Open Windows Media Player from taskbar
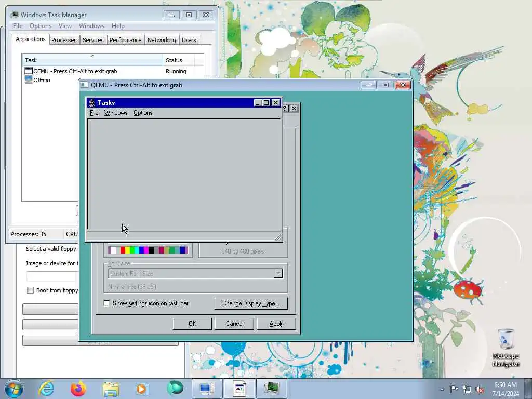The image size is (532, 399). tap(141, 389)
